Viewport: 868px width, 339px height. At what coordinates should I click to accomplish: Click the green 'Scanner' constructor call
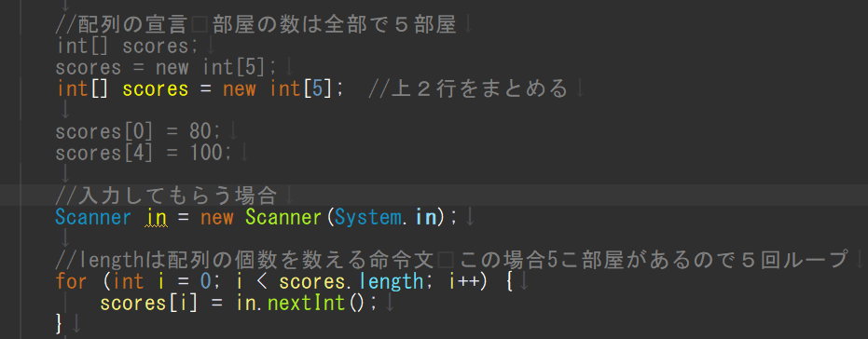pyautogui.click(x=283, y=217)
